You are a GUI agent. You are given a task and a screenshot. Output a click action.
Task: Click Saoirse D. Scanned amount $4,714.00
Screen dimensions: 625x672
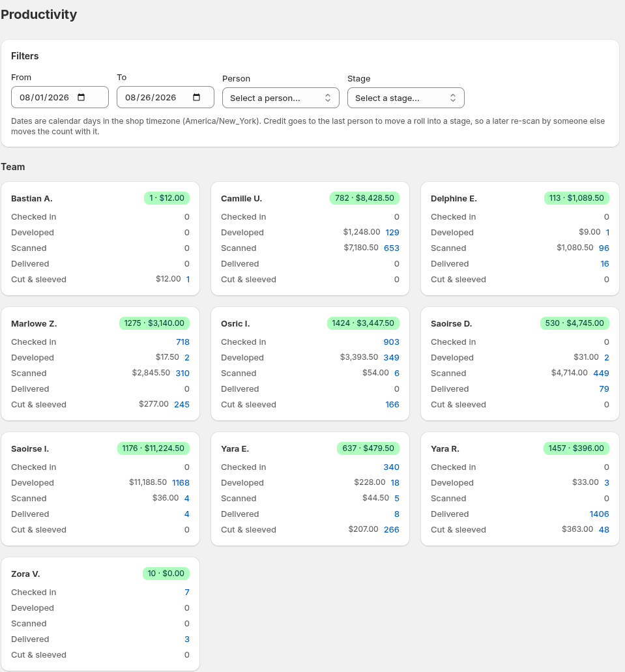click(x=569, y=373)
